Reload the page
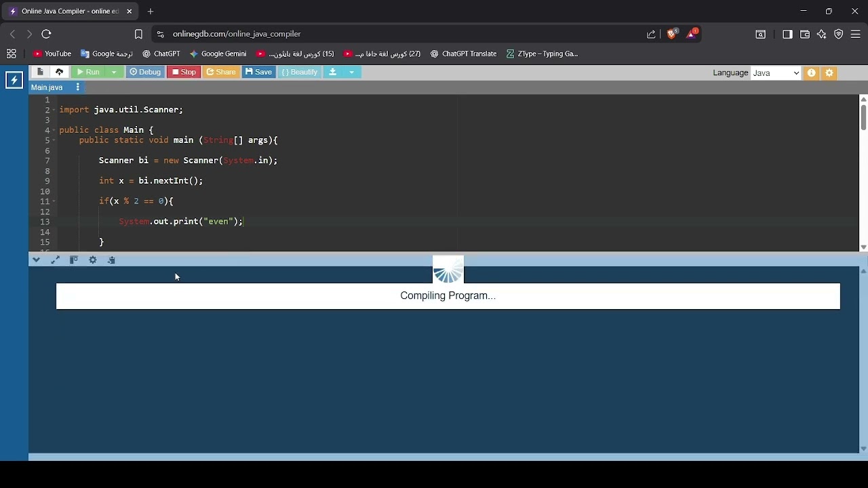 coord(47,34)
